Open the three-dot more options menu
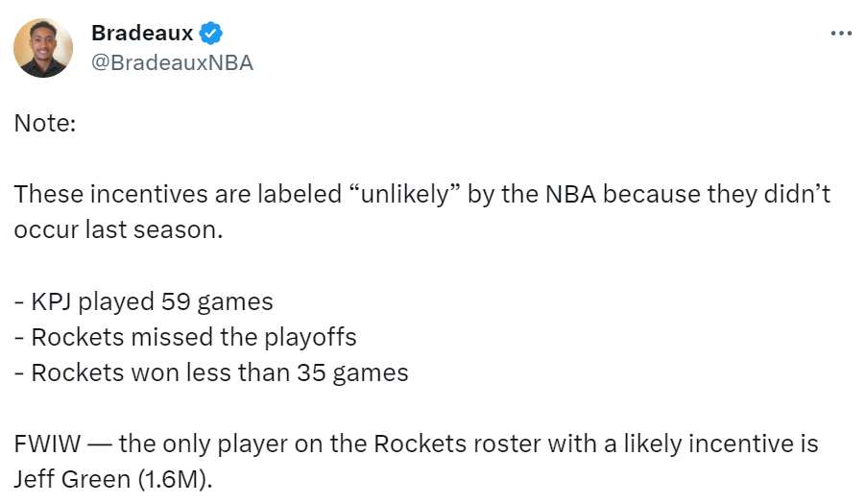 click(841, 34)
